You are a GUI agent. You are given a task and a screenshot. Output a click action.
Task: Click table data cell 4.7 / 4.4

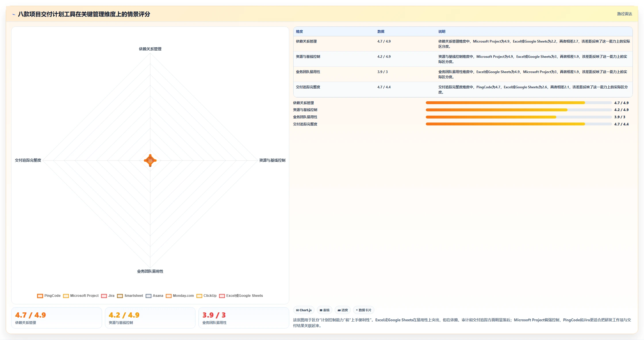[384, 87]
